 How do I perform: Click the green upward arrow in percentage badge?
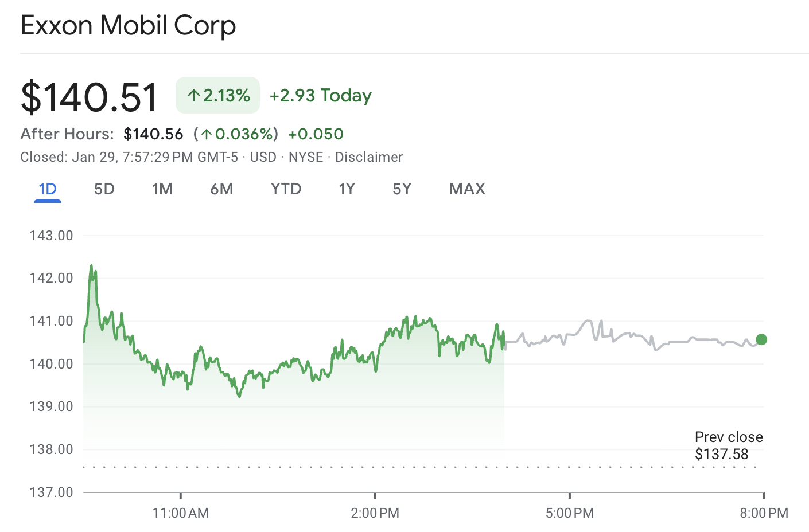[x=193, y=95]
